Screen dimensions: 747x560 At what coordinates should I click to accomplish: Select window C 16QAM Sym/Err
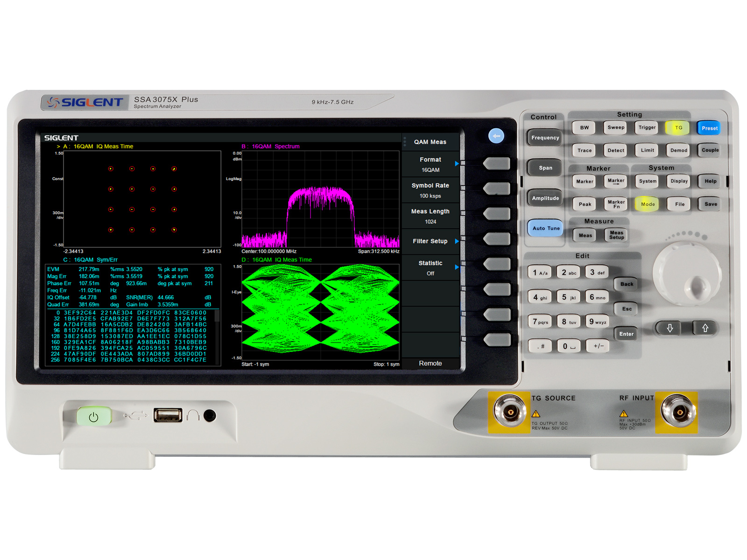click(90, 260)
